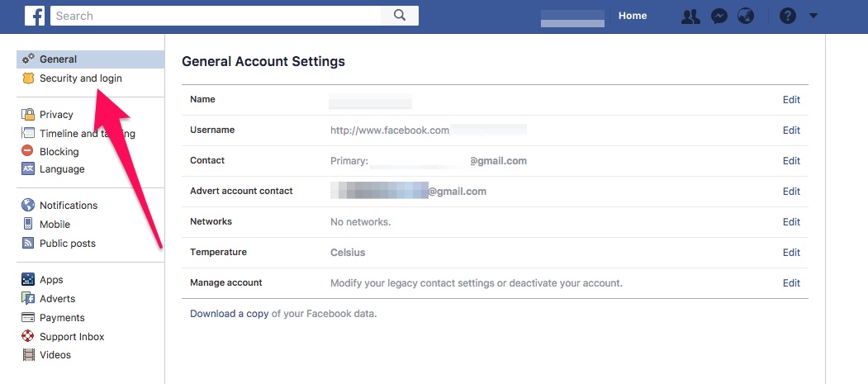
Task: Open Adverts settings label
Action: pos(58,299)
